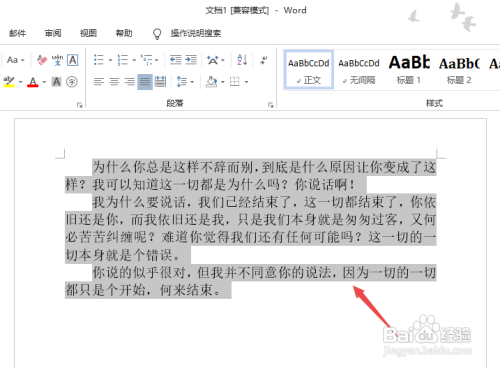Screen dimensions: 500x368
Task: Click the line '必苦苦纠缠呢？难道你觉得'
Action: 251,237
